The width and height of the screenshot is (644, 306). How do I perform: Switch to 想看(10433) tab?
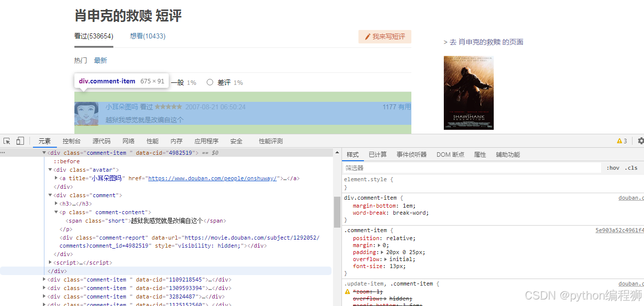coord(148,36)
